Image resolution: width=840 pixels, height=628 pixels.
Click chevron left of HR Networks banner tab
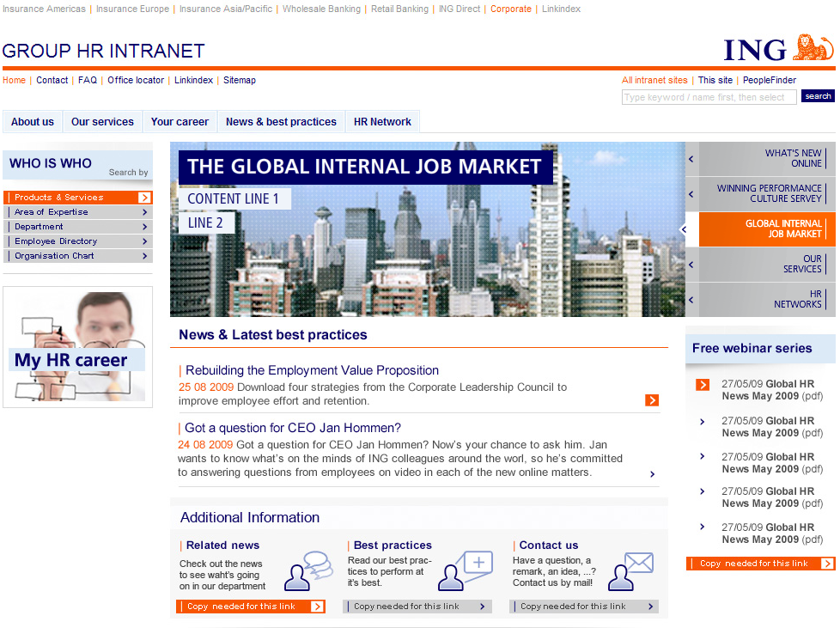(x=691, y=300)
